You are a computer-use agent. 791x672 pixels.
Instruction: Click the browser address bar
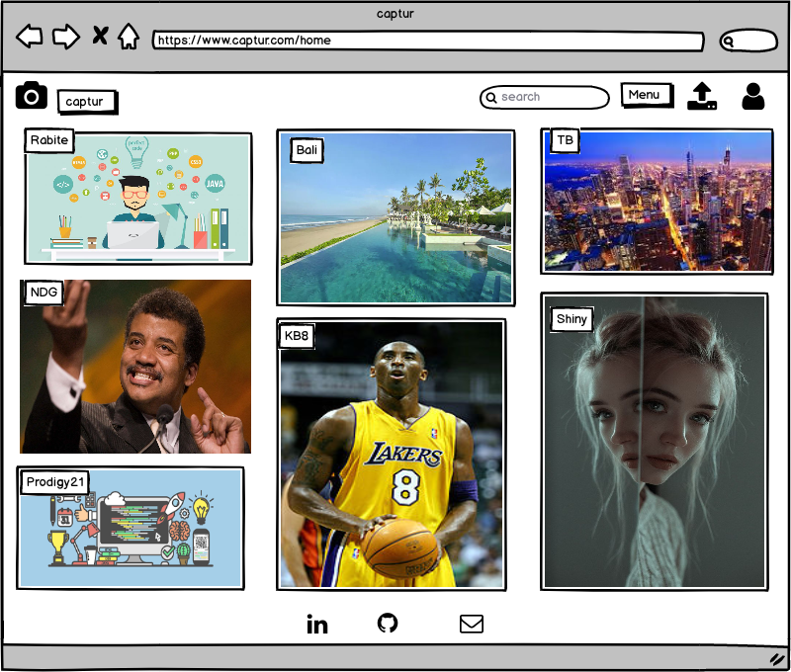[x=428, y=41]
